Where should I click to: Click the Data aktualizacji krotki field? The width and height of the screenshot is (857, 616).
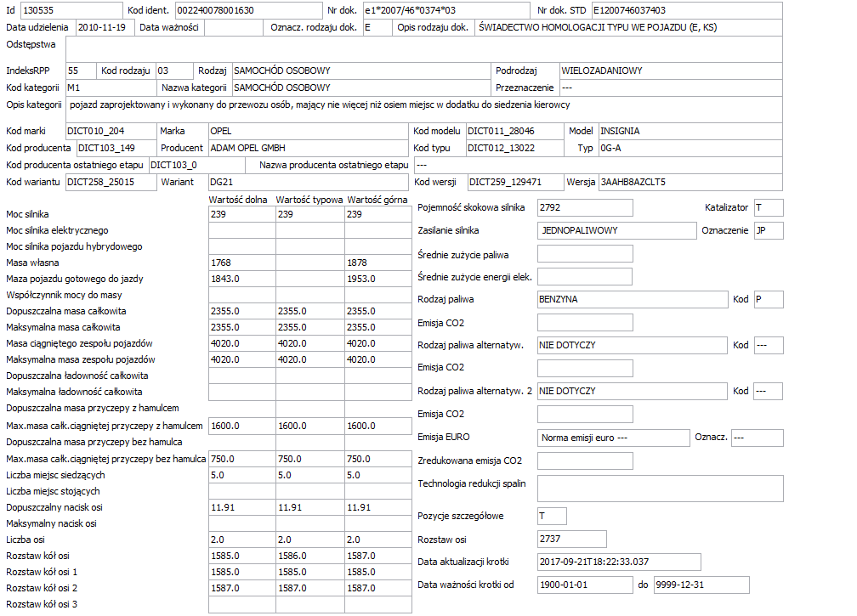[619, 562]
